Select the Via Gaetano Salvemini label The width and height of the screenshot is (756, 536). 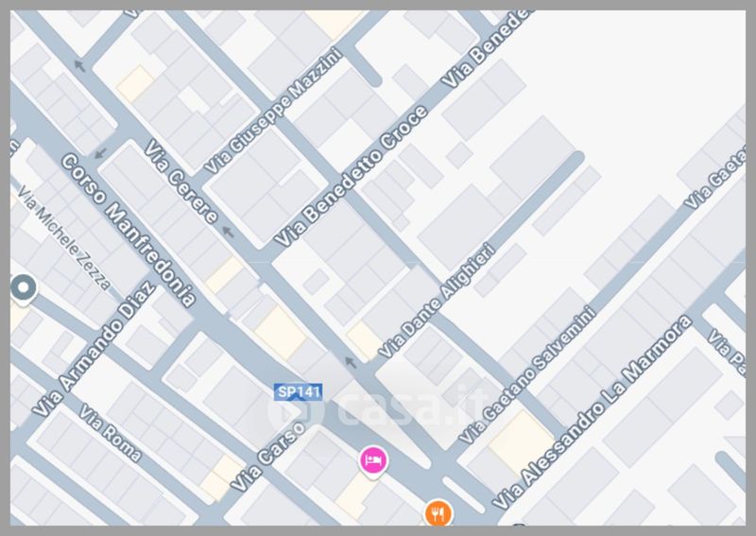point(527,374)
